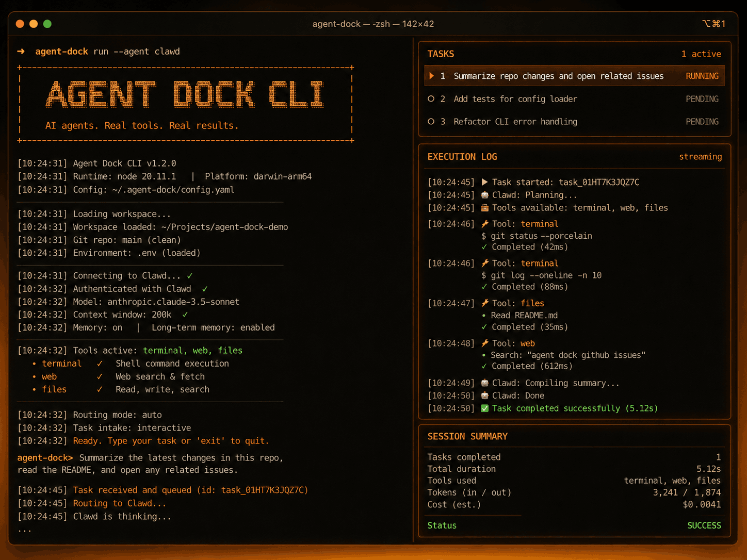
Task: Click the 'web' tool name in execution log
Action: (528, 343)
